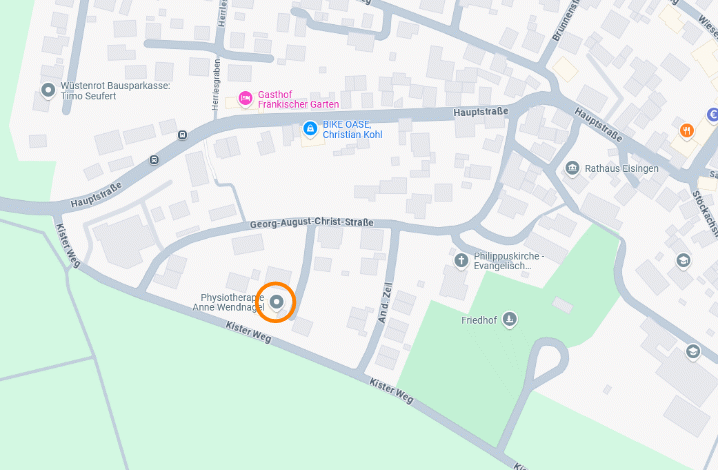The image size is (718, 470).
Task: Select the Philippuskirche church cross icon
Action: click(461, 261)
